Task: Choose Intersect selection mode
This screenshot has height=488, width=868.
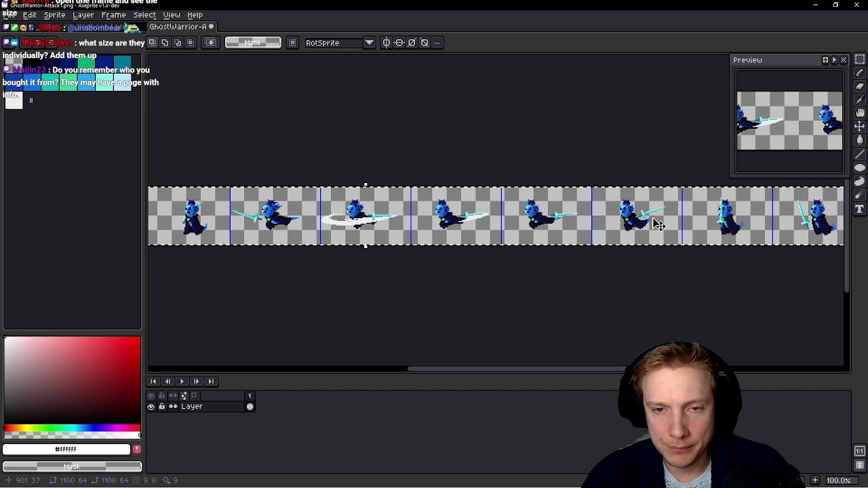Action: point(190,43)
